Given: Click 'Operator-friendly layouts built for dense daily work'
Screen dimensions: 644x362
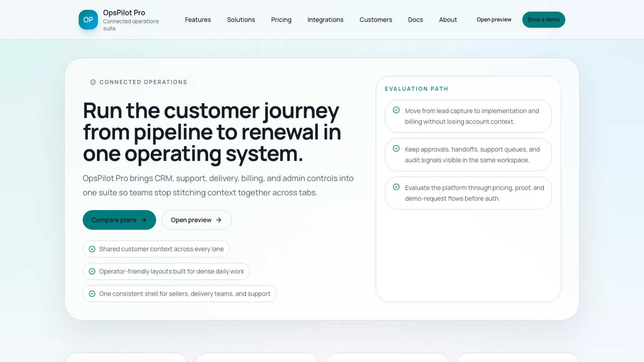Looking at the screenshot, I should (166, 271).
